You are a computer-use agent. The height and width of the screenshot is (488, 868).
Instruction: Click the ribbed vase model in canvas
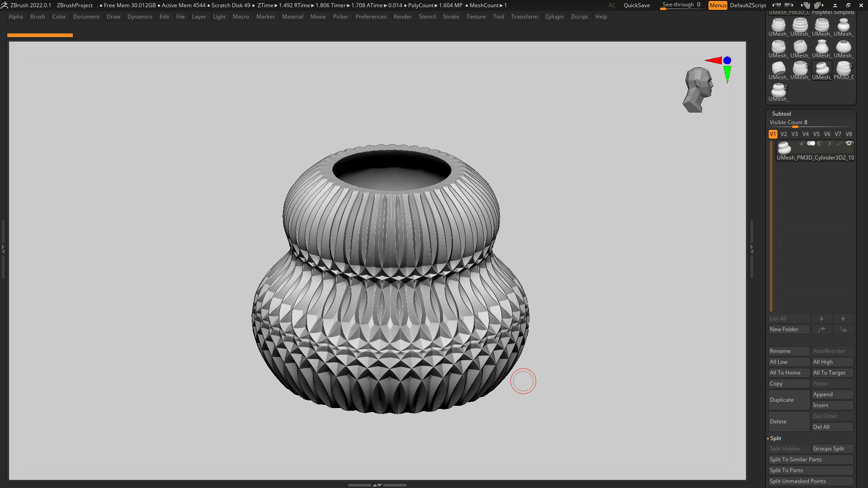pos(390,279)
